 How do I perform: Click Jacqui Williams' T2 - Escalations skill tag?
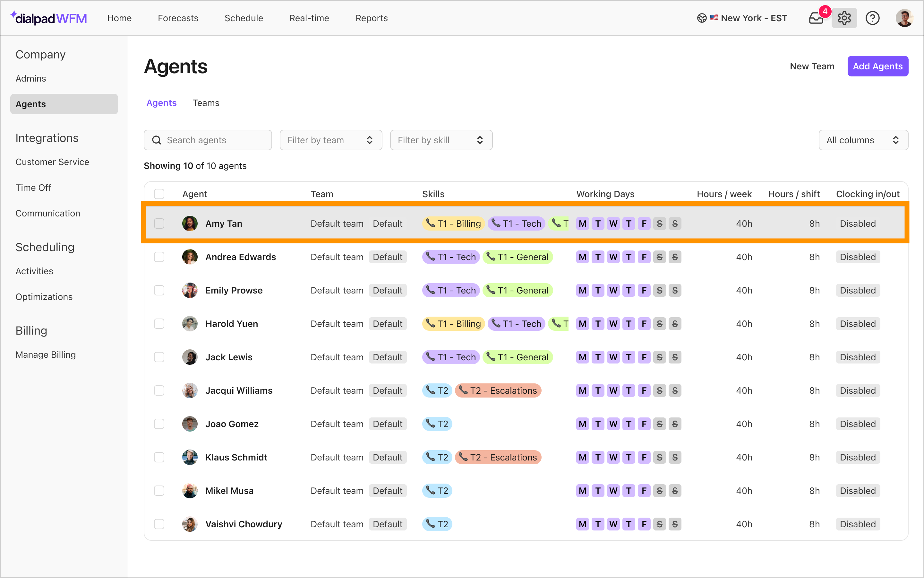[x=498, y=390]
